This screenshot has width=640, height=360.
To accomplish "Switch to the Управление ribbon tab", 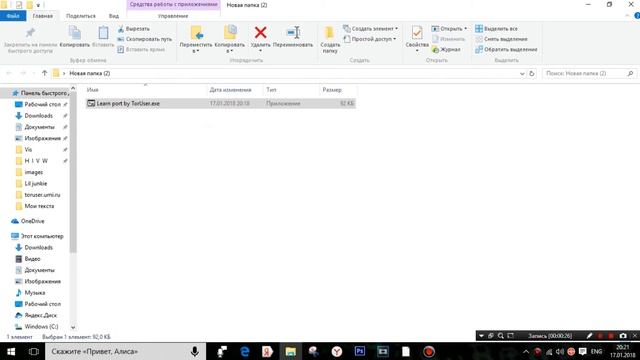I will (x=173, y=16).
